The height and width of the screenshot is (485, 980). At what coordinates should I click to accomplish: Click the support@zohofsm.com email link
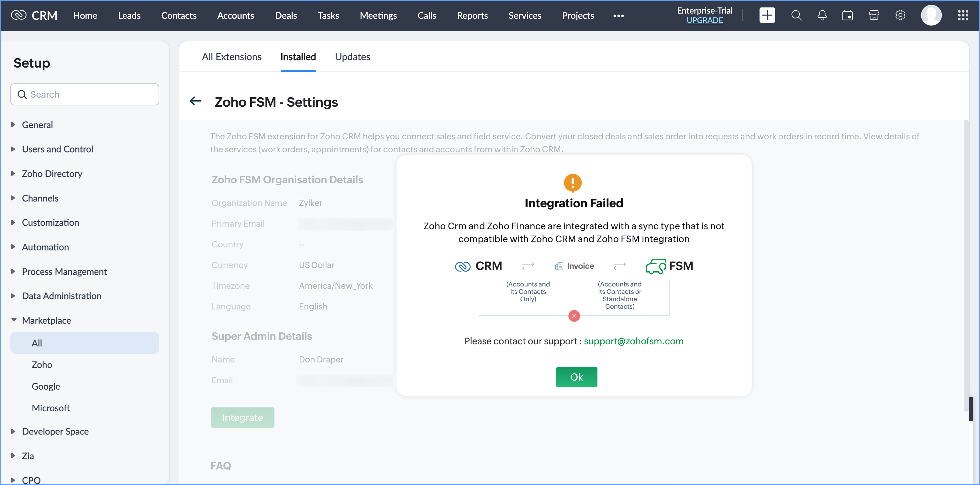(633, 341)
